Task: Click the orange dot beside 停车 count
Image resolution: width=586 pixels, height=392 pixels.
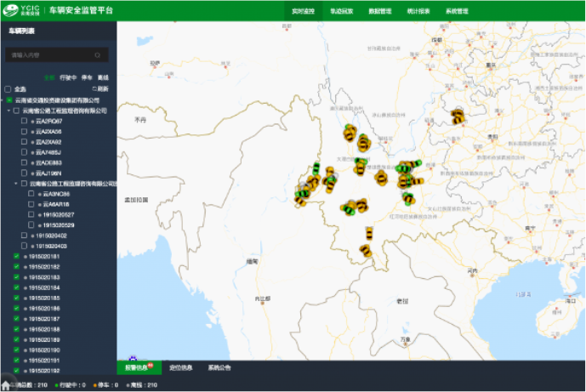Action: (x=95, y=385)
